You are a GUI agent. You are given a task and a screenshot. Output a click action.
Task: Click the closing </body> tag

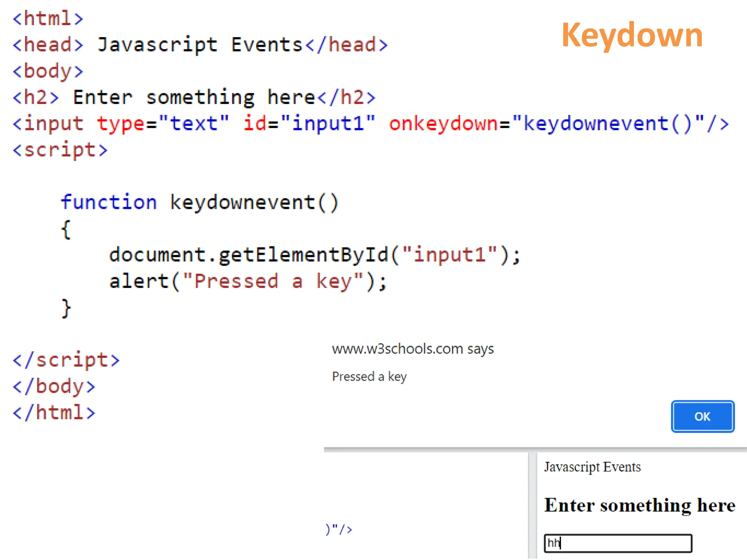[x=54, y=386]
